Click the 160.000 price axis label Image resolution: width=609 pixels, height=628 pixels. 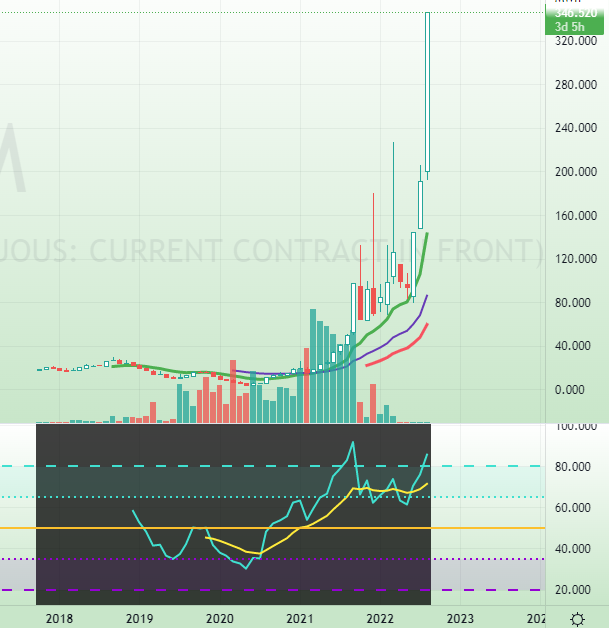[575, 215]
